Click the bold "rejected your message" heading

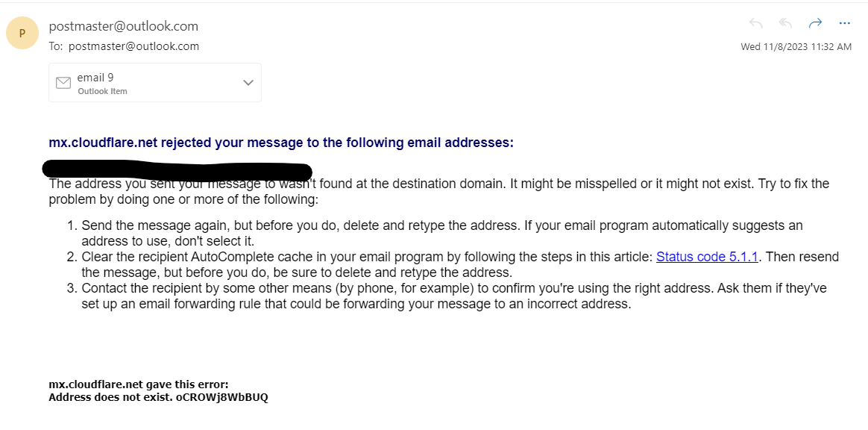281,143
